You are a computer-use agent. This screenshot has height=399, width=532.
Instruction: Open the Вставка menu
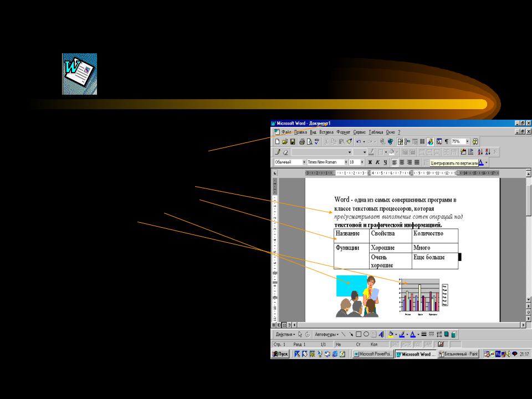326,132
